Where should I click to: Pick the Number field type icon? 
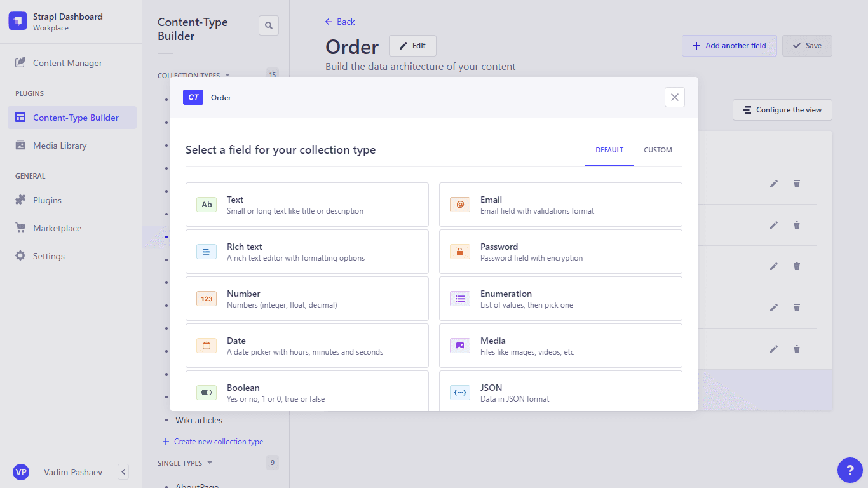pyautogui.click(x=207, y=299)
